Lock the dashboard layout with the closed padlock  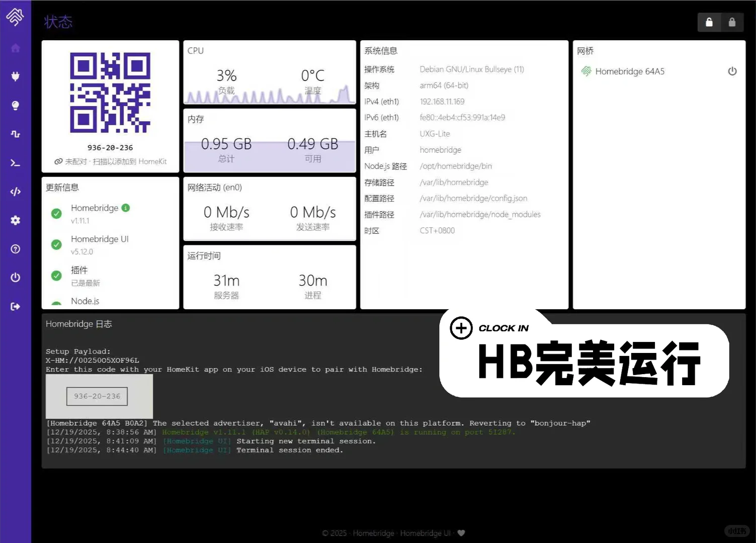coord(732,22)
